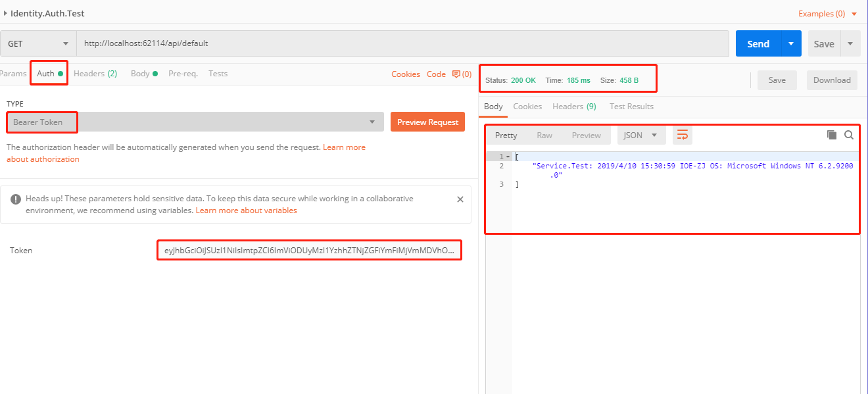The height and width of the screenshot is (394, 868).
Task: Toggle the line wrap icon in response toolbar
Action: coord(683,135)
